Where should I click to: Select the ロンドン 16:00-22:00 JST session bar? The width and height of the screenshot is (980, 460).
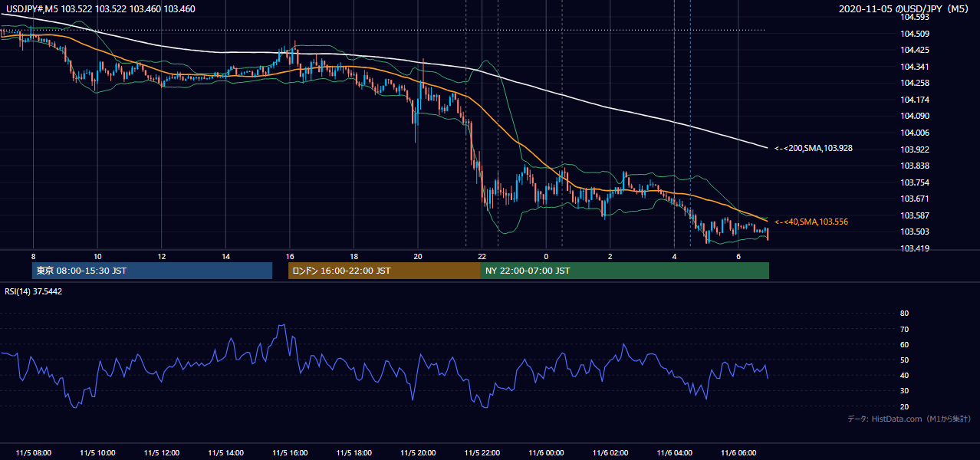tap(384, 271)
